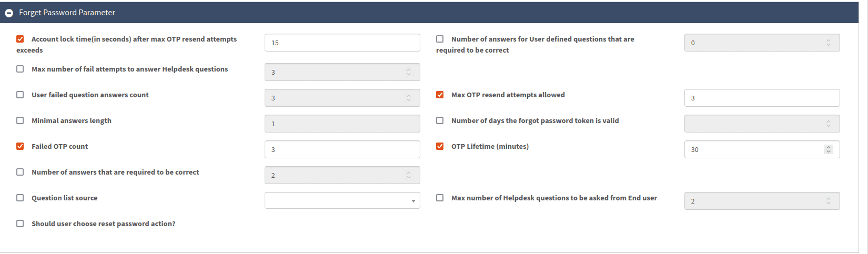The width and height of the screenshot is (868, 254).
Task: Enable the Minimal answers length checkbox
Action: (20, 120)
